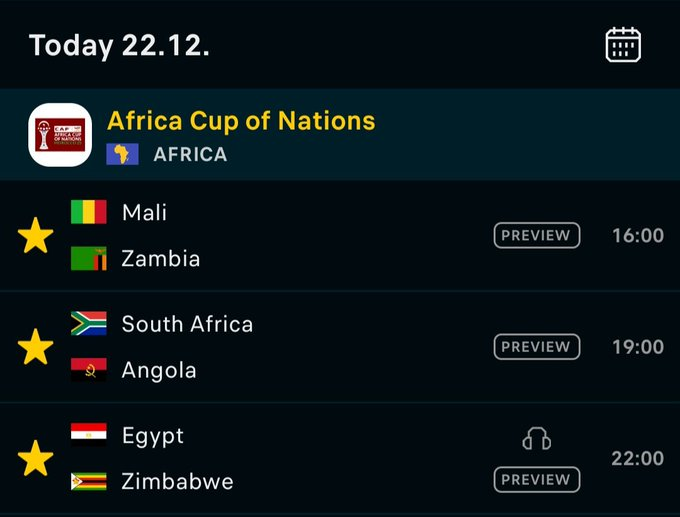Open the Africa Cup of Nations league title

[x=241, y=121]
